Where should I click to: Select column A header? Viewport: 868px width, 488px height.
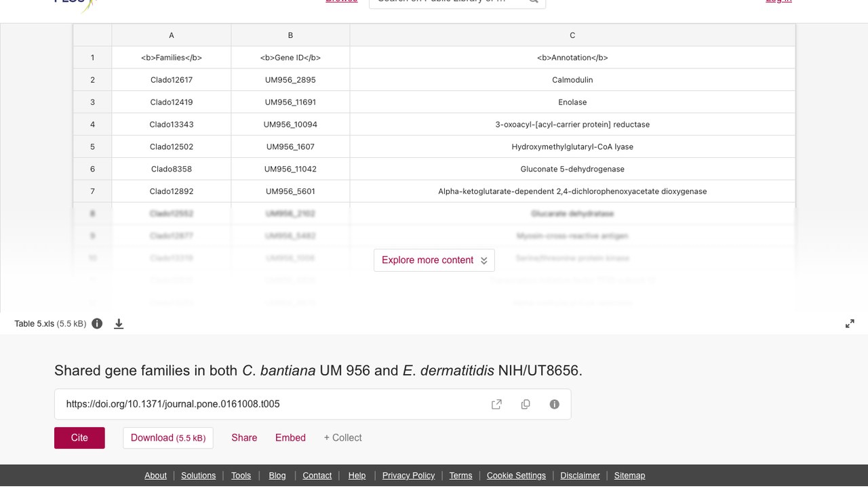[172, 35]
